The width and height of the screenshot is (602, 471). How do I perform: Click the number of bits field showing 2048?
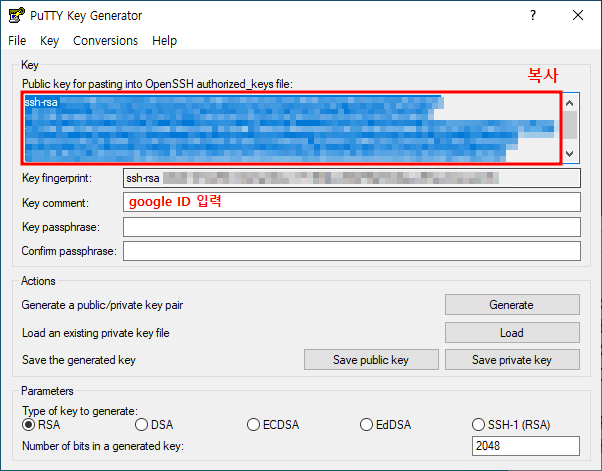pyautogui.click(x=526, y=446)
